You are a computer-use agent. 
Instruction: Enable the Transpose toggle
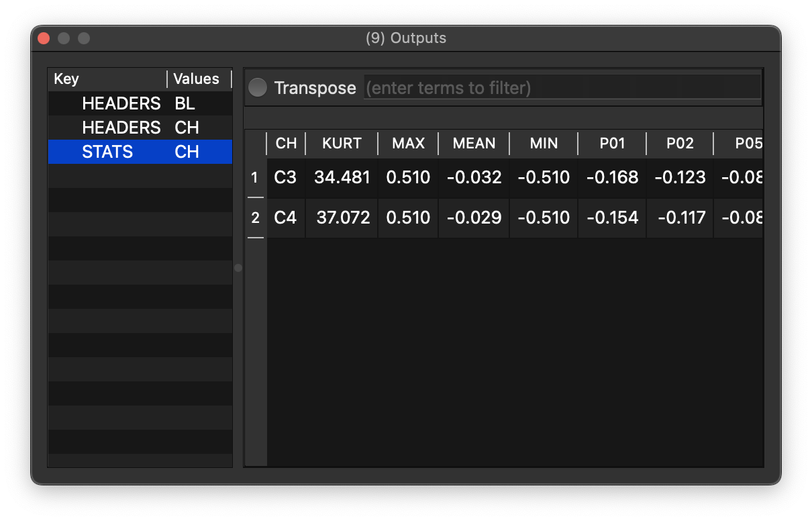click(x=257, y=87)
